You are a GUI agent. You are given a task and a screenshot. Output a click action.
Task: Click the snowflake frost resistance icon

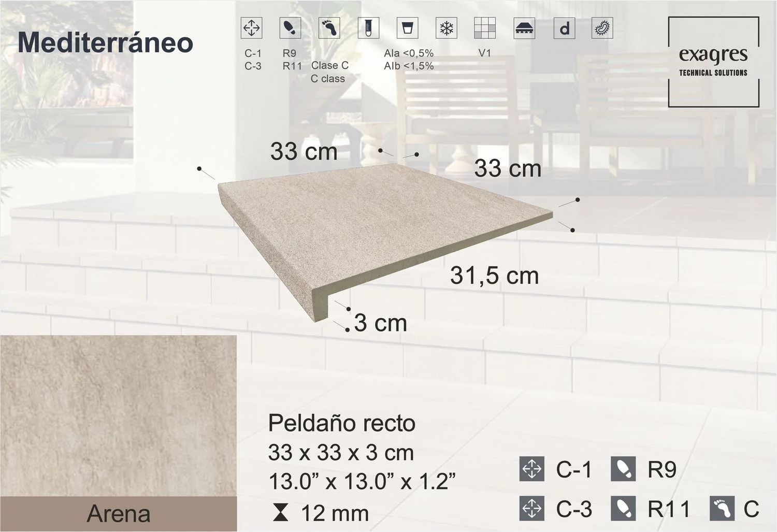[x=446, y=28]
